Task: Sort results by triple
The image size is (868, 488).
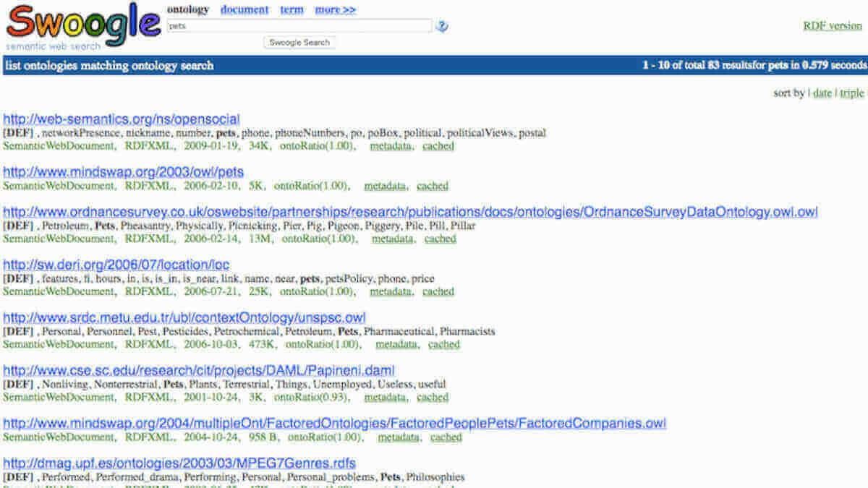Action: [851, 93]
